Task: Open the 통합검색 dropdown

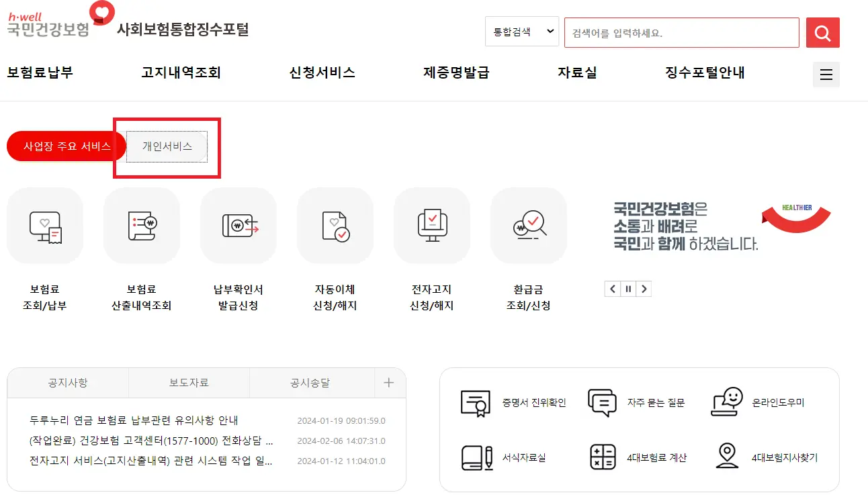Action: pos(522,32)
